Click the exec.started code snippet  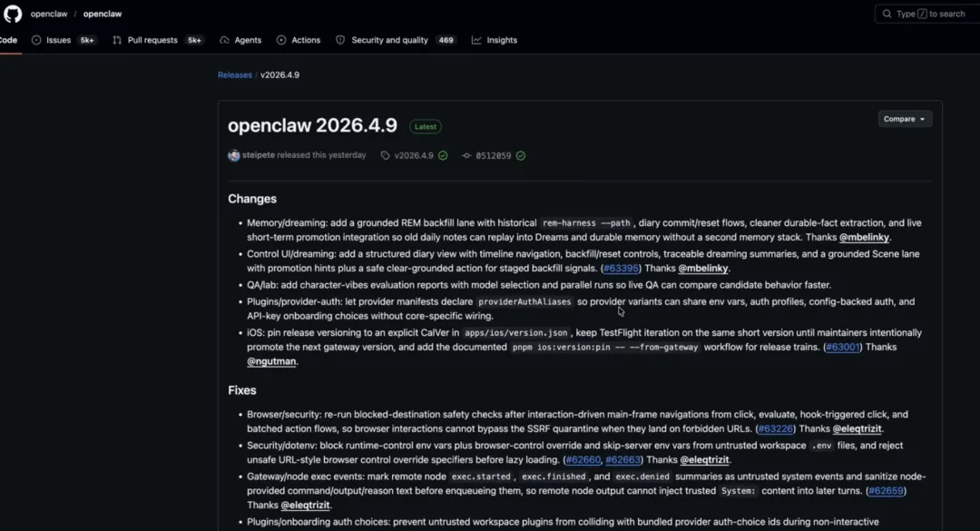point(481,477)
